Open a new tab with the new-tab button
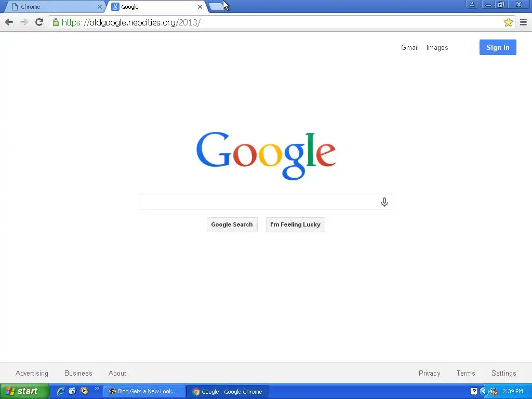The width and height of the screenshot is (532, 399). click(x=217, y=7)
